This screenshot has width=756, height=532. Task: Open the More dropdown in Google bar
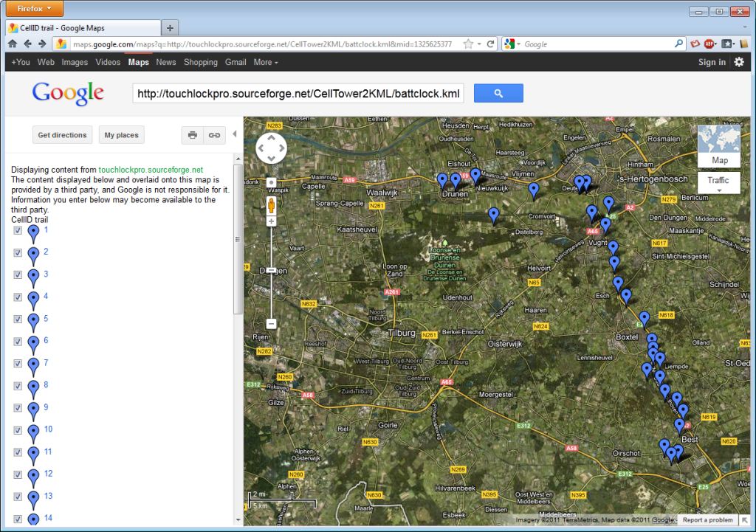pyautogui.click(x=266, y=62)
